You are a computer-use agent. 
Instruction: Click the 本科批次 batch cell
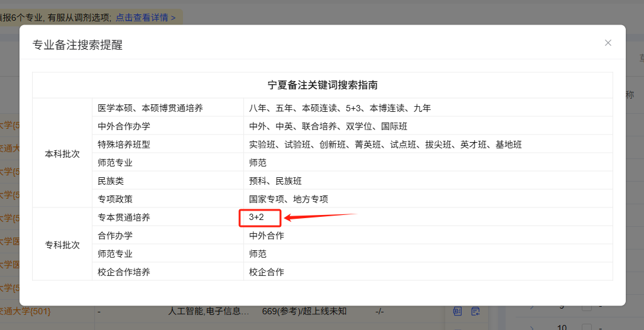coord(62,154)
